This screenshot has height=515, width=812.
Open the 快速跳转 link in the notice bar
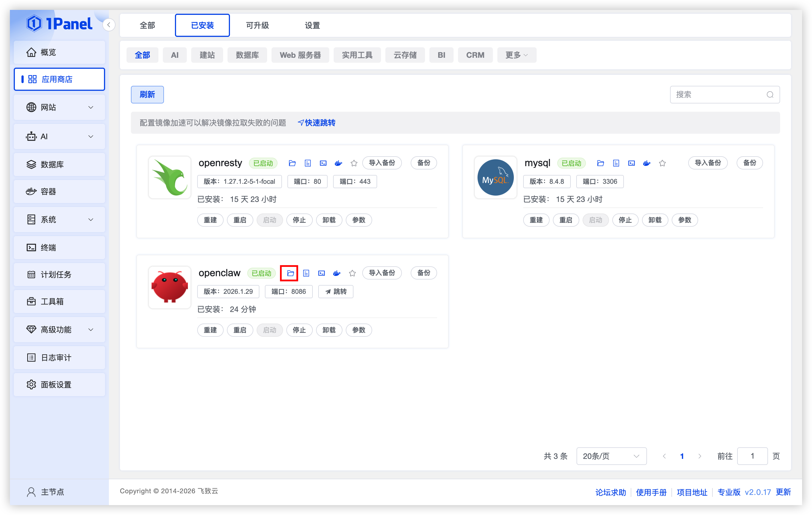(x=316, y=122)
